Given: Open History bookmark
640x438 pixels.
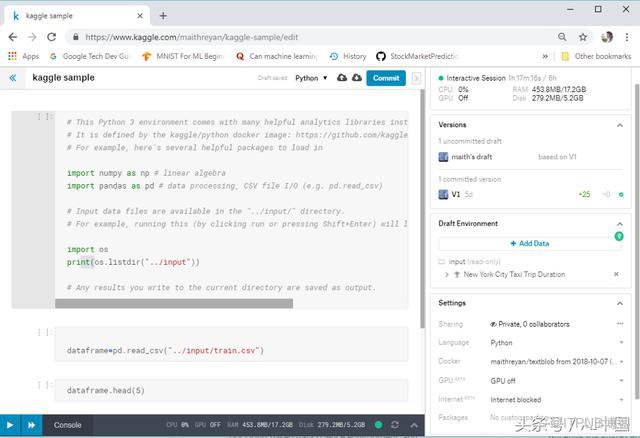Looking at the screenshot, I should [348, 56].
